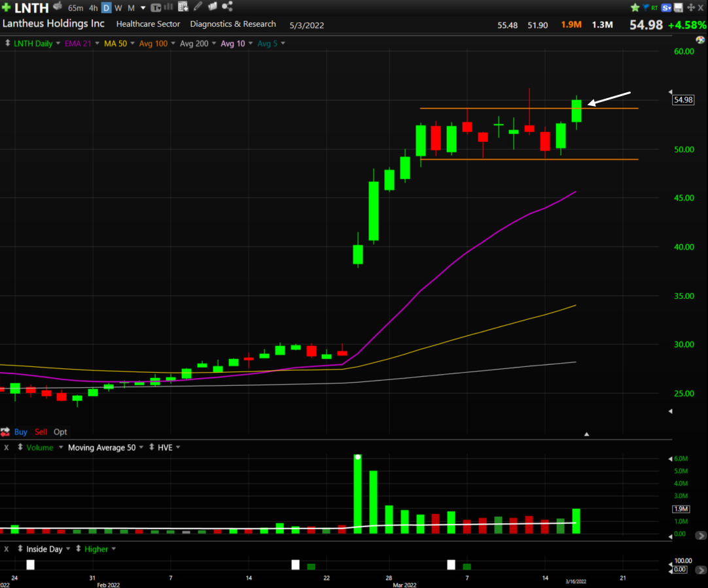Open the text annotation tool (T icon)
The width and height of the screenshot is (708, 588).
click(156, 8)
